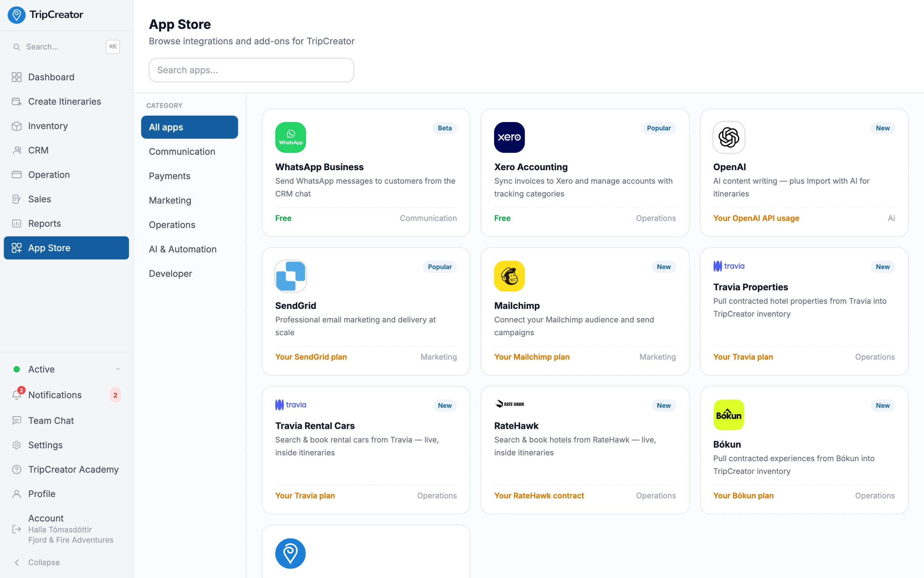
Task: Select the All apps category
Action: [x=189, y=127]
